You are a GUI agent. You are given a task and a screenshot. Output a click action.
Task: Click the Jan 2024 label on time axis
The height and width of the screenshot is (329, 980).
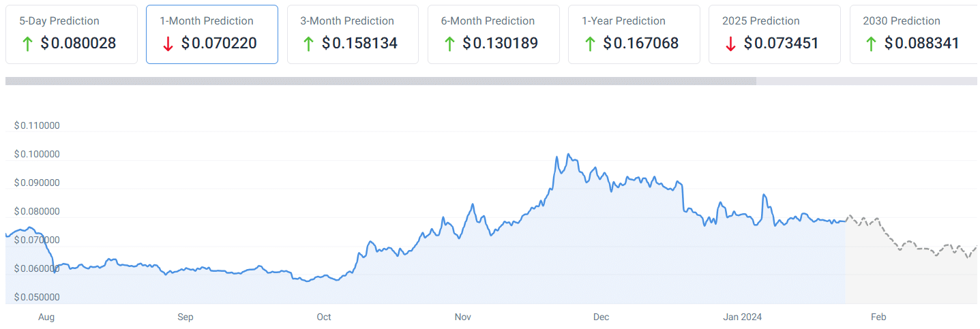(743, 317)
